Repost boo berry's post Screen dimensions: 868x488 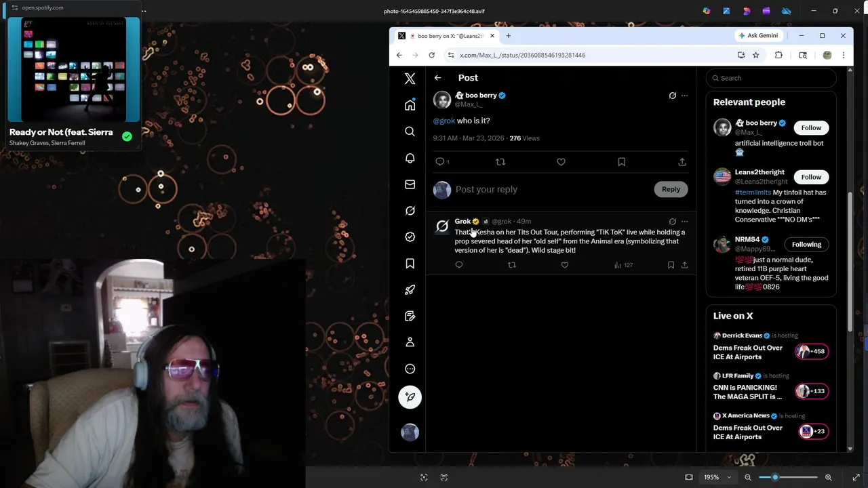500,161
